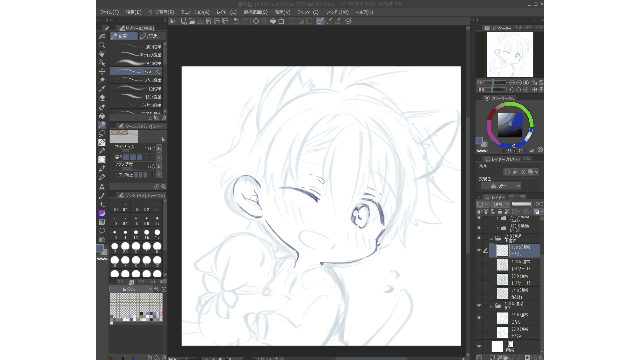Toggle visibility of the white paper layer
The image size is (640, 360).
pyautogui.click(x=479, y=346)
